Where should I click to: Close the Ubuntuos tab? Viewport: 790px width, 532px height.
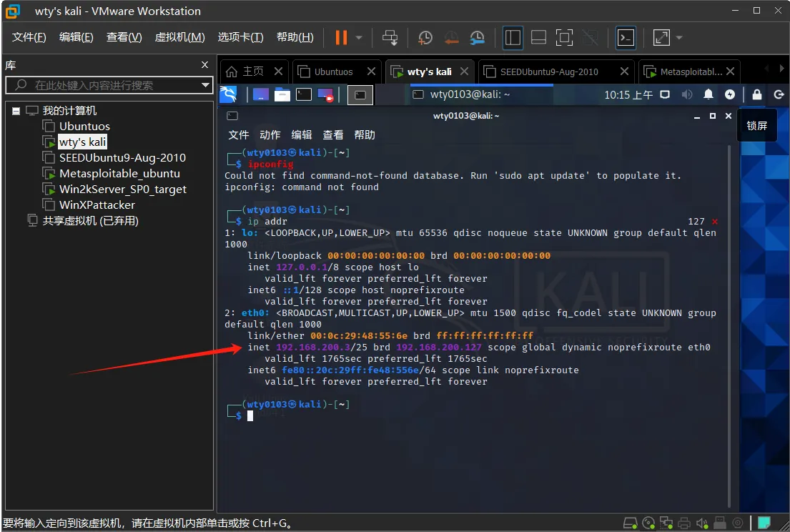coord(371,71)
